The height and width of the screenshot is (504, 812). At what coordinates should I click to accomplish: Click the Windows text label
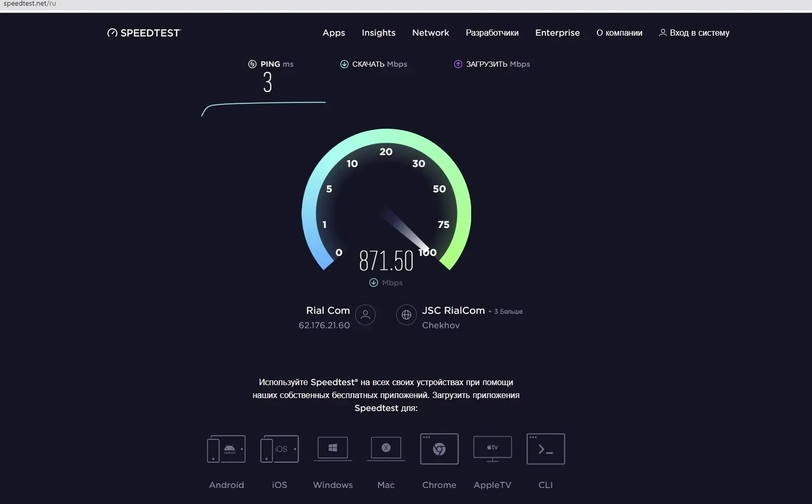(x=333, y=485)
